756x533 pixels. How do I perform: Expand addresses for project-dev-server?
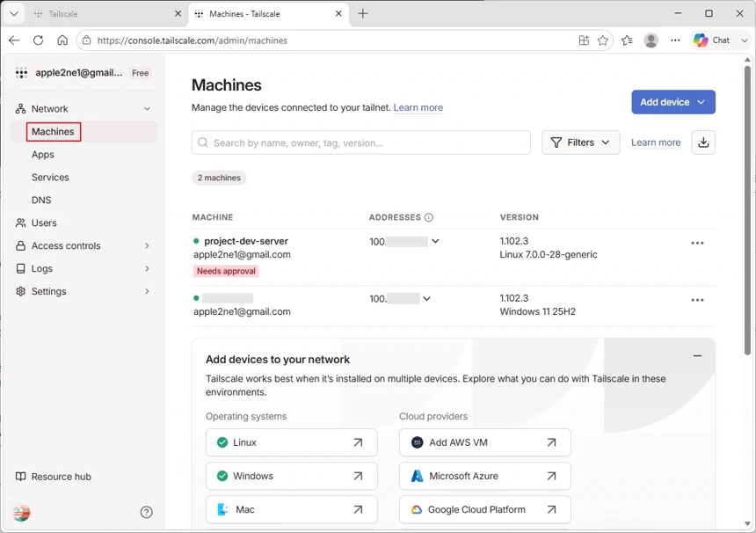point(435,241)
